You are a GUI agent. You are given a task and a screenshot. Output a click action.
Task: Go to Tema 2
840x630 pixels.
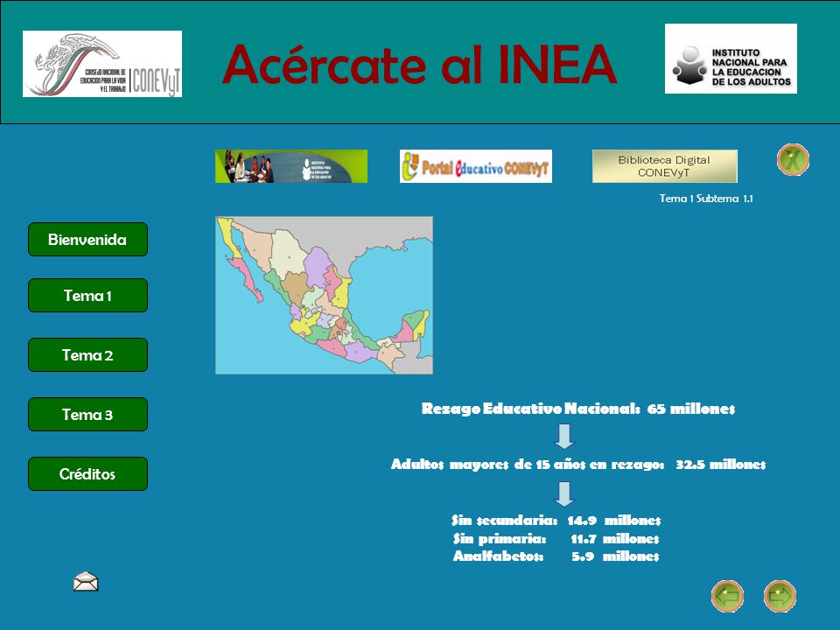click(87, 354)
